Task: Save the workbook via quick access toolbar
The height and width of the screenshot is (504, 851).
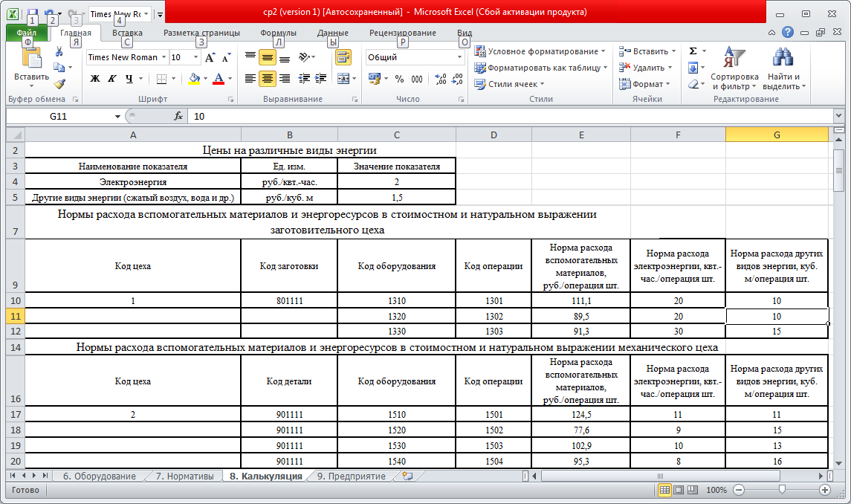Action: pos(32,13)
